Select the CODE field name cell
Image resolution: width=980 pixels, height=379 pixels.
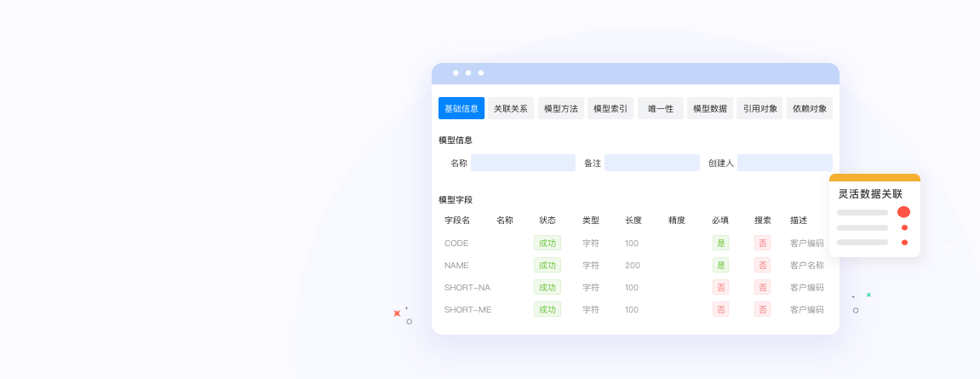(456, 244)
